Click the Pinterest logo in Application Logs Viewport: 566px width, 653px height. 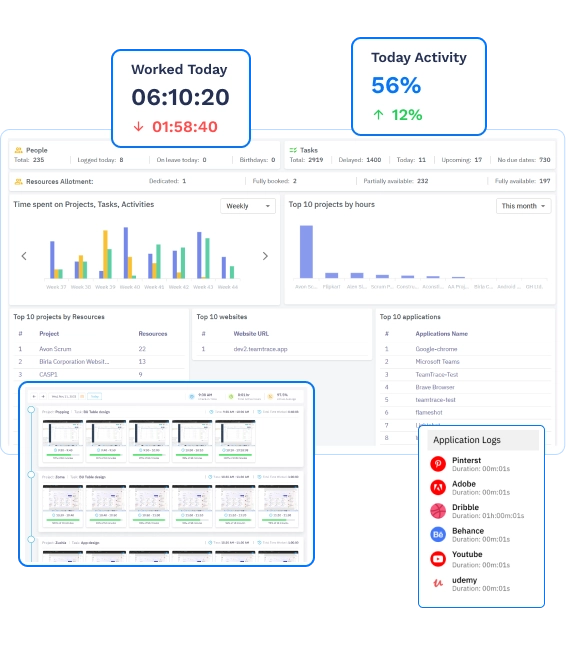click(x=438, y=464)
